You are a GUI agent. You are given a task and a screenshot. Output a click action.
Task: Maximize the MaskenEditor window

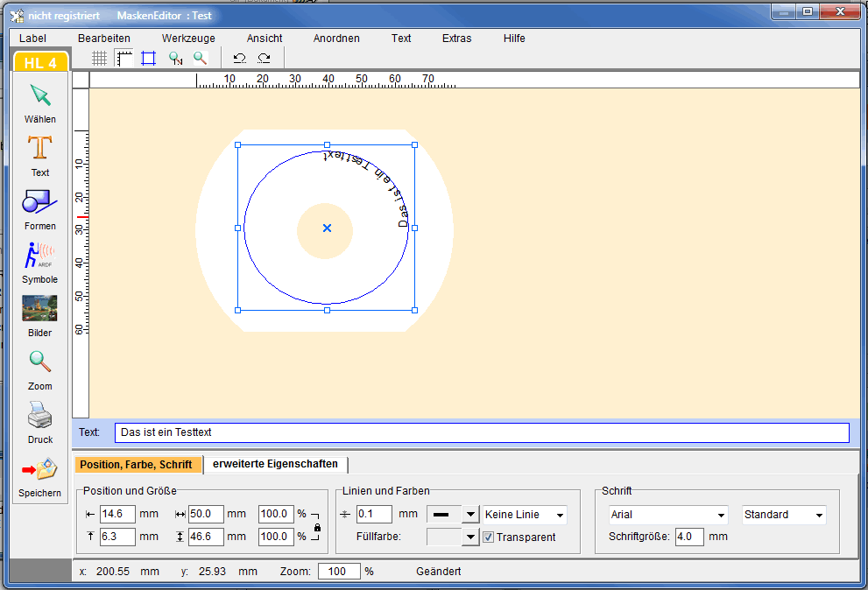coord(808,11)
